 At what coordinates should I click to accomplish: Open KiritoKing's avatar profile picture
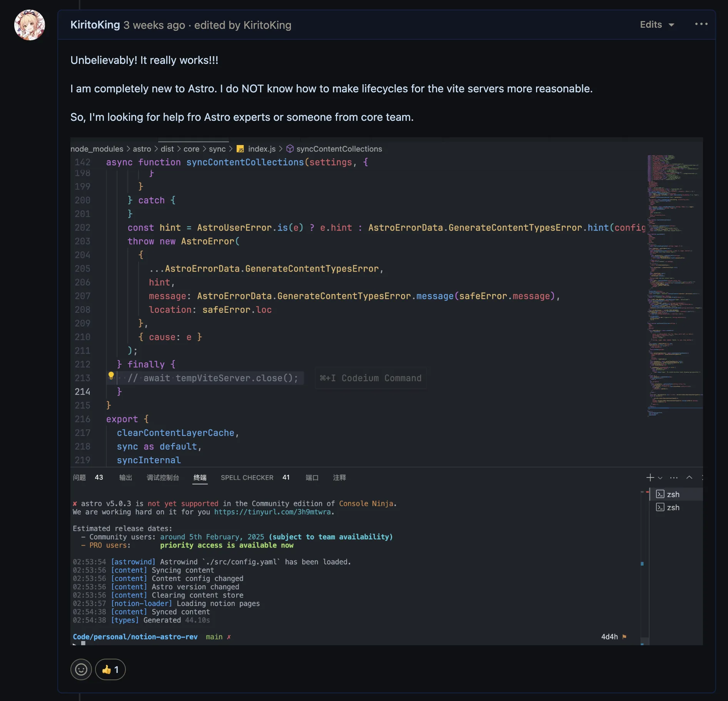tap(30, 25)
